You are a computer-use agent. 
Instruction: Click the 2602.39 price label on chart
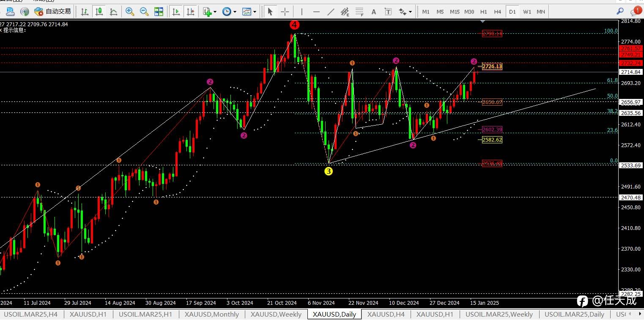pyautogui.click(x=492, y=130)
